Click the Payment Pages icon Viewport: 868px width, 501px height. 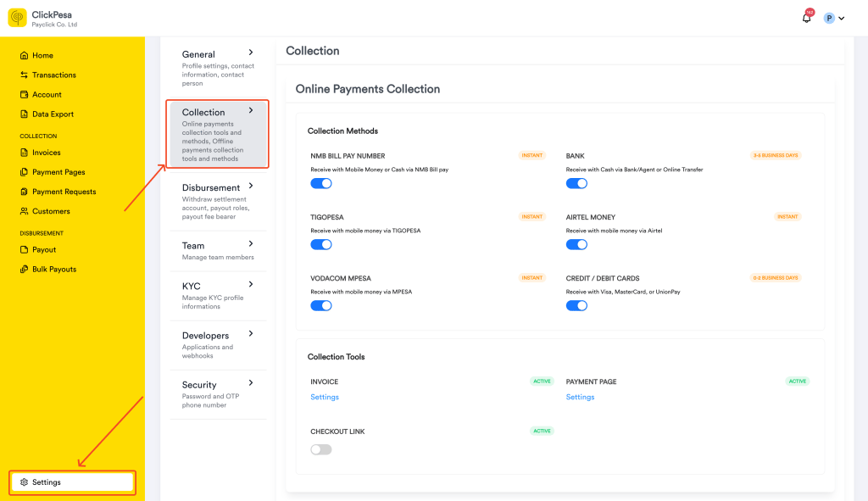[24, 172]
